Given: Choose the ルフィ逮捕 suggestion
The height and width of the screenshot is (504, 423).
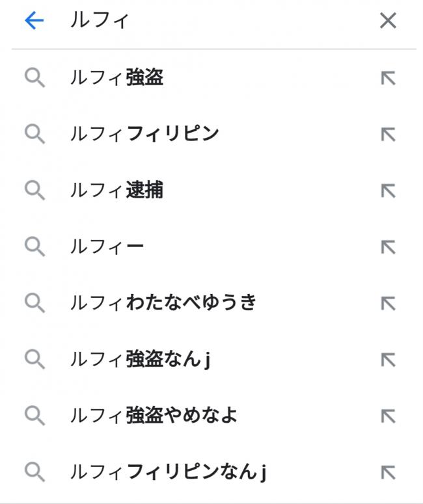Looking at the screenshot, I should (x=211, y=191).
